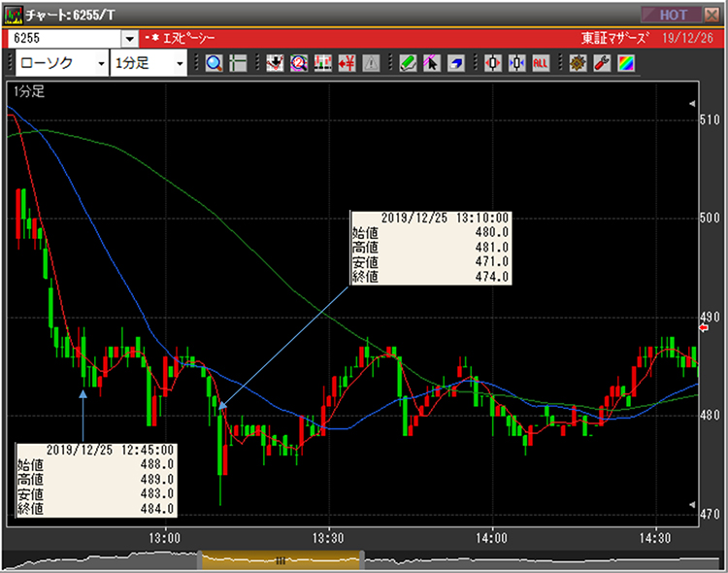
Task: Click the 12:45:00 price info box
Action: pos(96,480)
